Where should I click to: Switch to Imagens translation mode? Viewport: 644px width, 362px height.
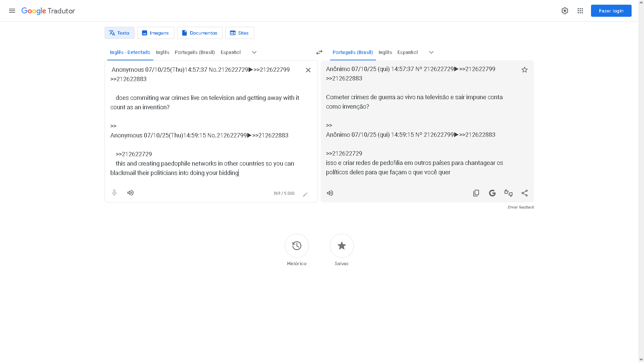click(x=156, y=33)
